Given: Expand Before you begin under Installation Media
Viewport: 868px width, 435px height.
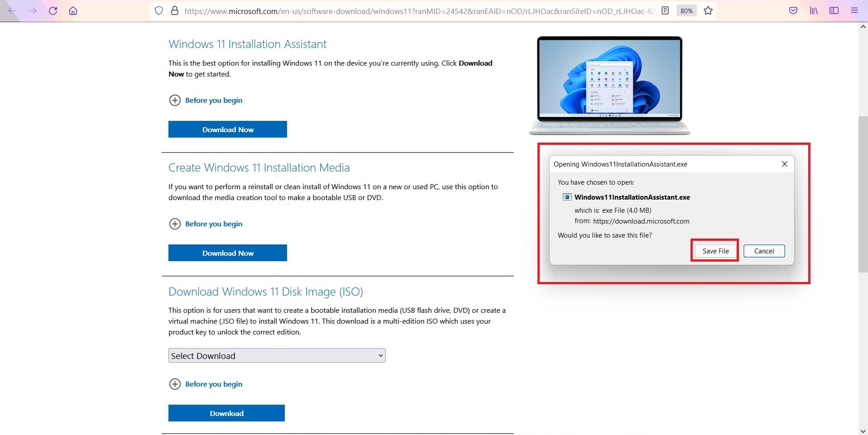Looking at the screenshot, I should pyautogui.click(x=206, y=224).
